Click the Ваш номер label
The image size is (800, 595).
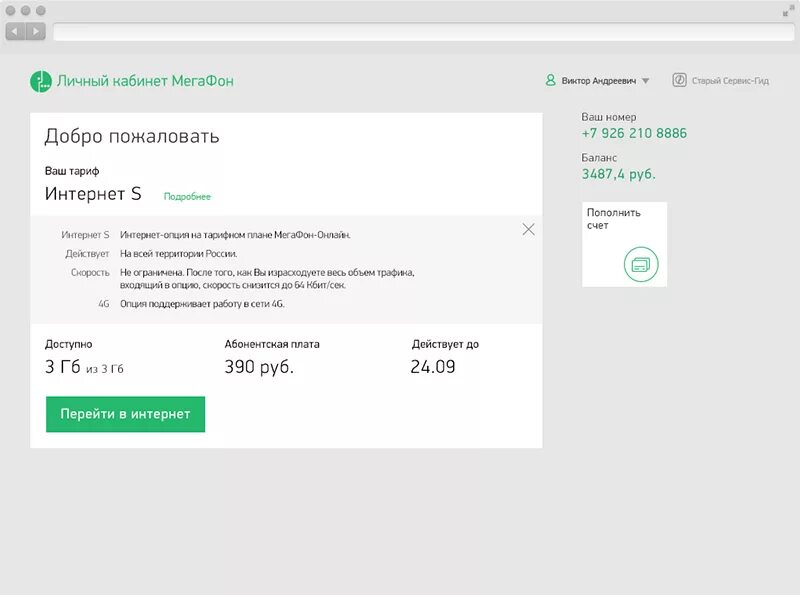(x=609, y=117)
